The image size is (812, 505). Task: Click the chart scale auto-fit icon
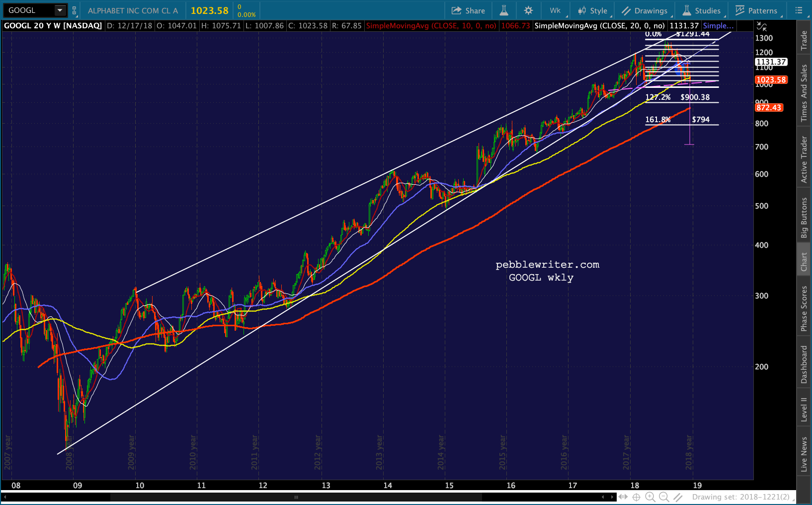click(x=761, y=26)
